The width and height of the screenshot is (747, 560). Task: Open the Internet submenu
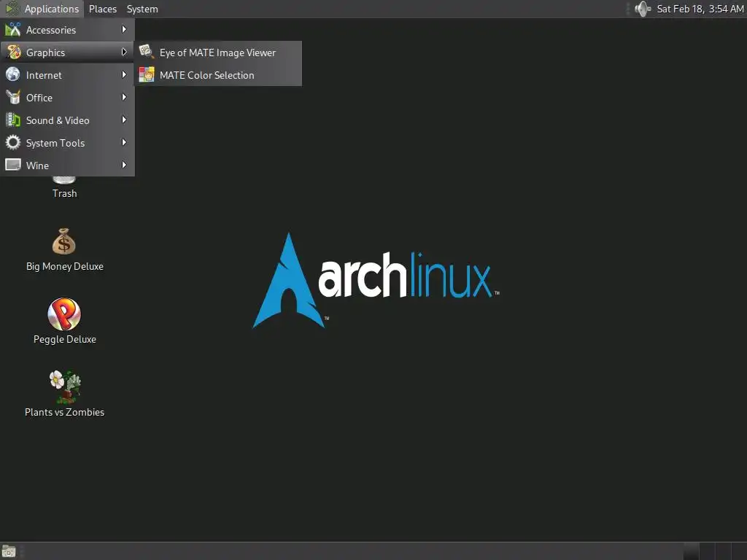point(67,75)
